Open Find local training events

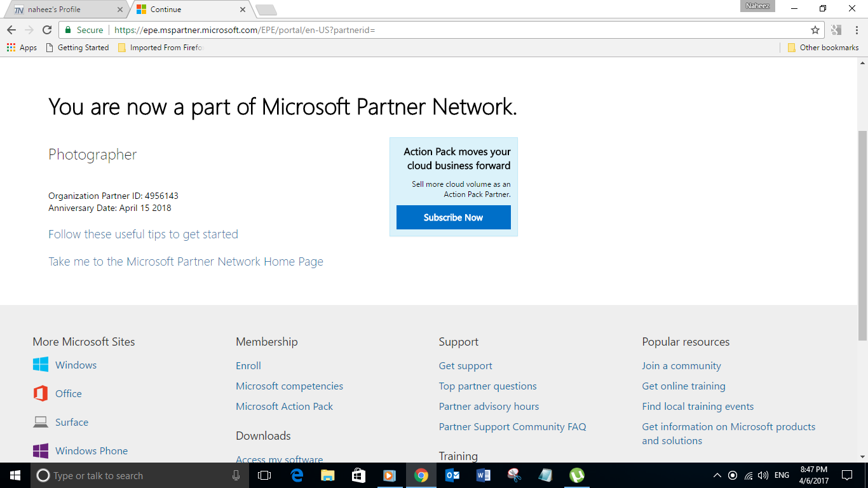pos(698,407)
